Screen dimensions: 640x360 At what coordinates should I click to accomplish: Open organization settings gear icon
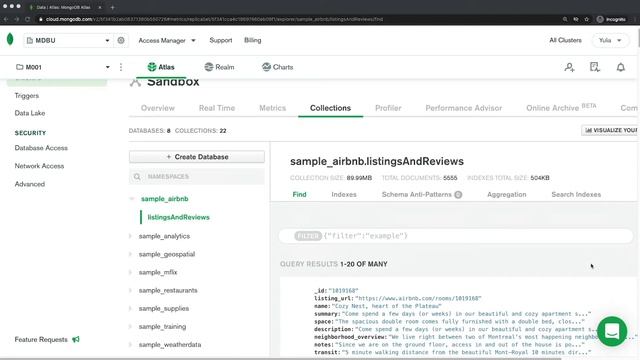(x=121, y=40)
